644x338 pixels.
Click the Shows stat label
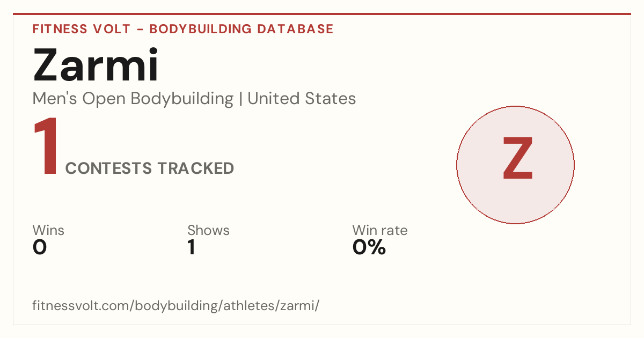[208, 231]
